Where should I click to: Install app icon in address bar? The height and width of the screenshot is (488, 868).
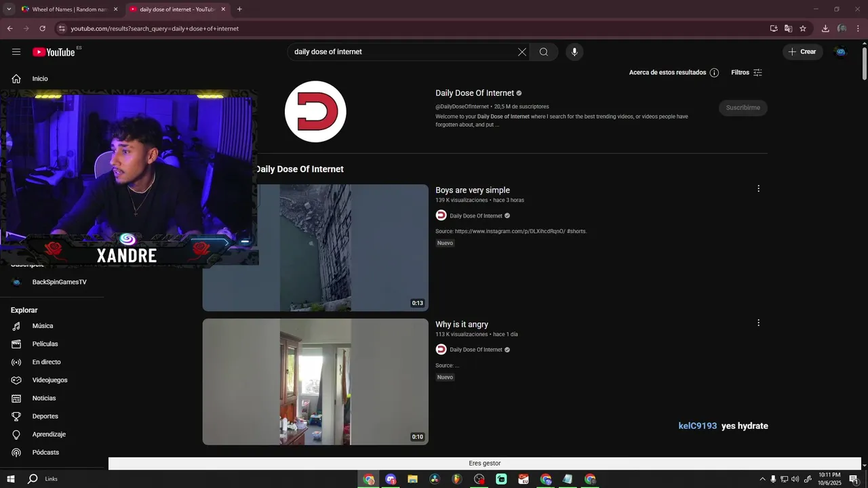[x=774, y=28]
